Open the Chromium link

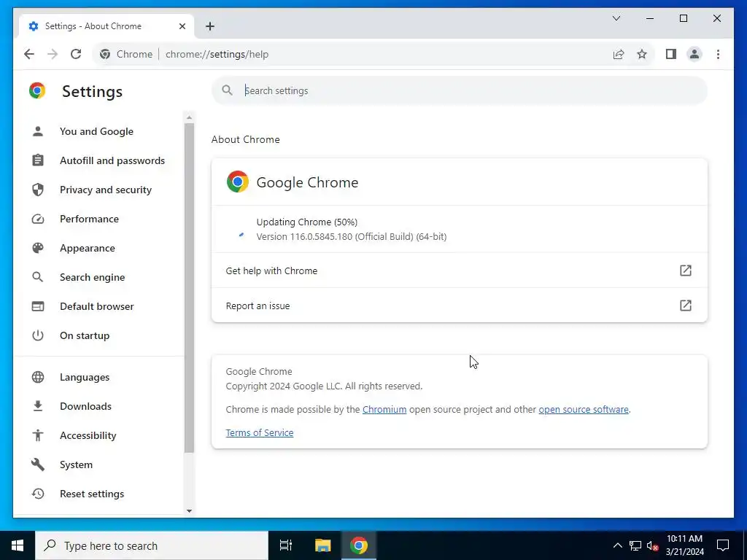coord(384,410)
